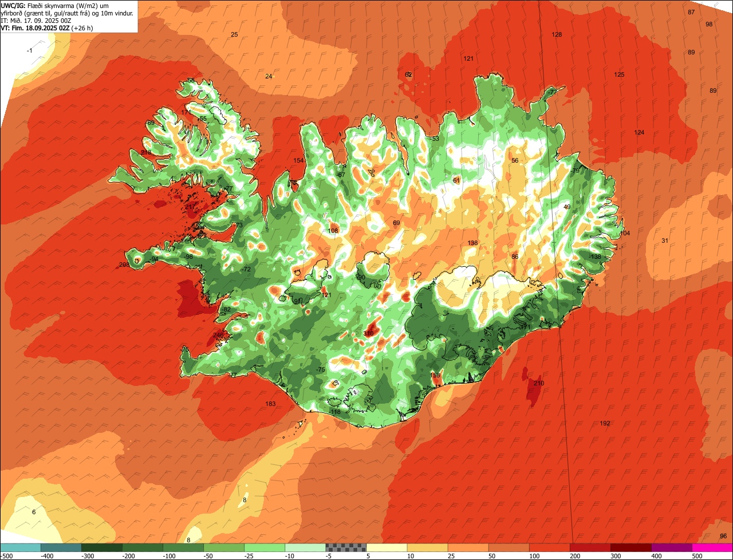Click the 246 value on the west coast
Screen dimensions: 733x560
[218, 335]
